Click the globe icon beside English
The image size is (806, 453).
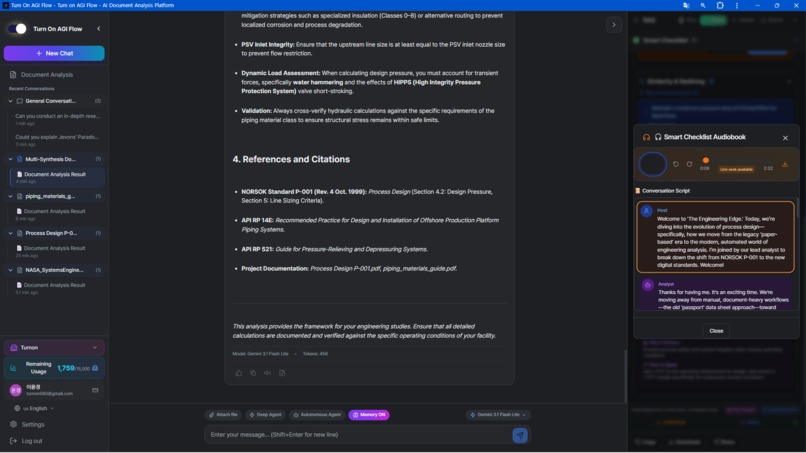17,408
